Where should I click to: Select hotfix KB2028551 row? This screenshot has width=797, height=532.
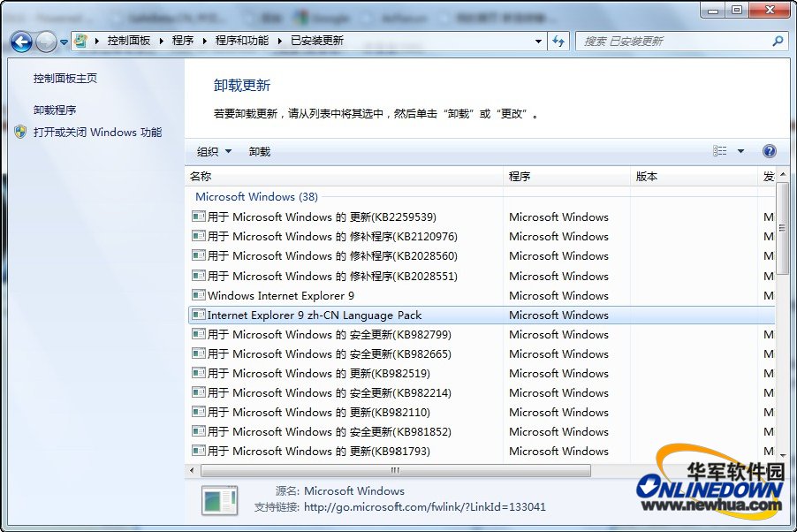pos(482,277)
